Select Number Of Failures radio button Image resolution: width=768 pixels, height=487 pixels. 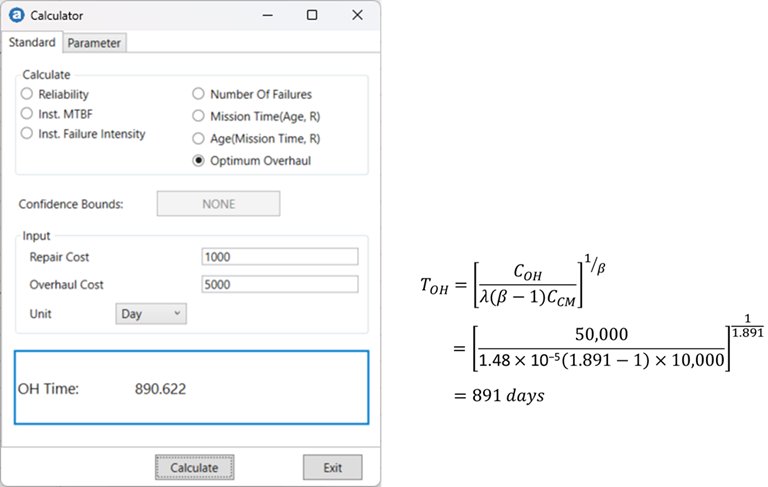click(x=198, y=94)
